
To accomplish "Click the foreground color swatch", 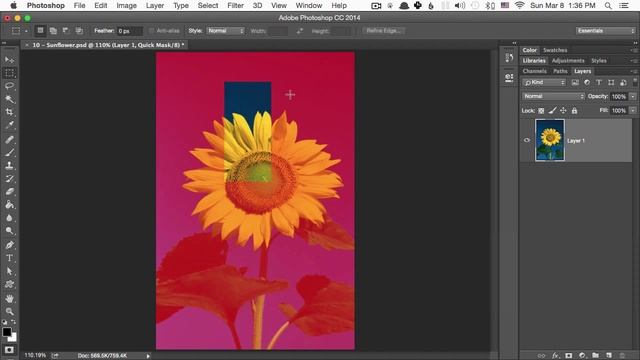I will pyautogui.click(x=7, y=332).
